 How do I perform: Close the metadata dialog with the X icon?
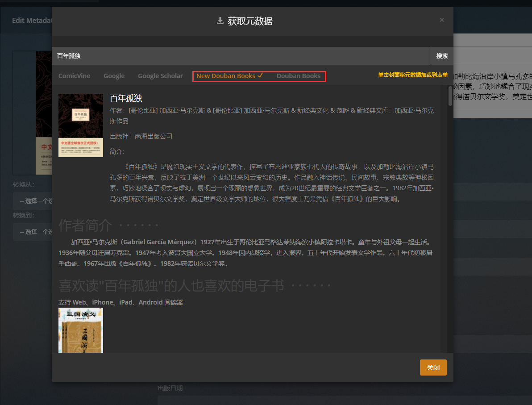(x=441, y=20)
